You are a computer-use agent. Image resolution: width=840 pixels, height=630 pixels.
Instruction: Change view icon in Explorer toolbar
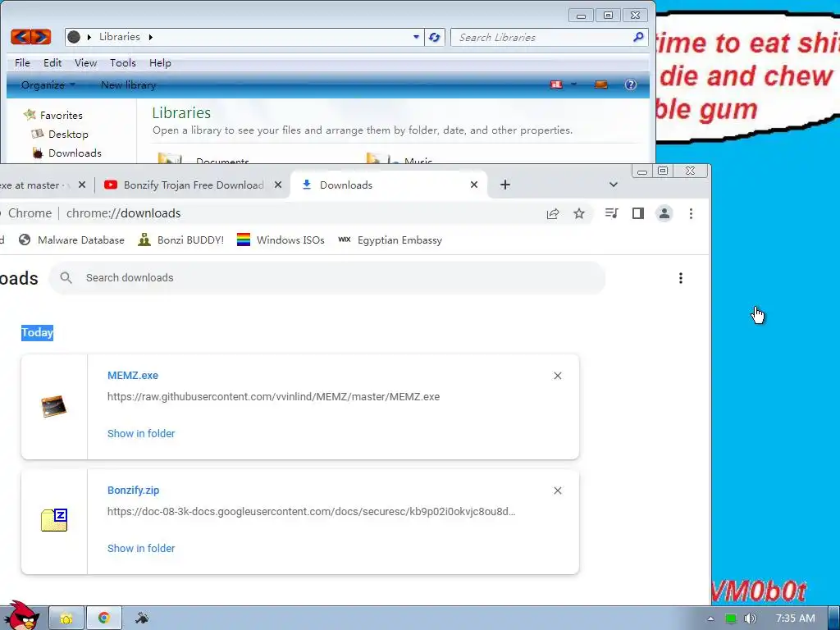click(557, 84)
